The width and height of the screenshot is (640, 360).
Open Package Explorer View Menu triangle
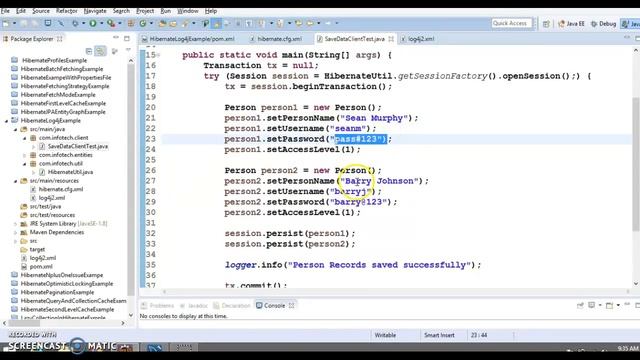pos(128,50)
